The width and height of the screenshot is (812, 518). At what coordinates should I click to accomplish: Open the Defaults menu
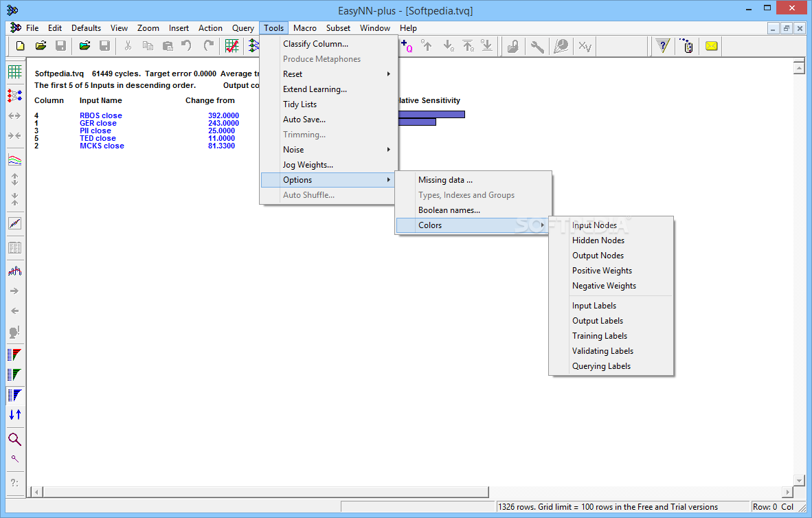click(x=86, y=28)
